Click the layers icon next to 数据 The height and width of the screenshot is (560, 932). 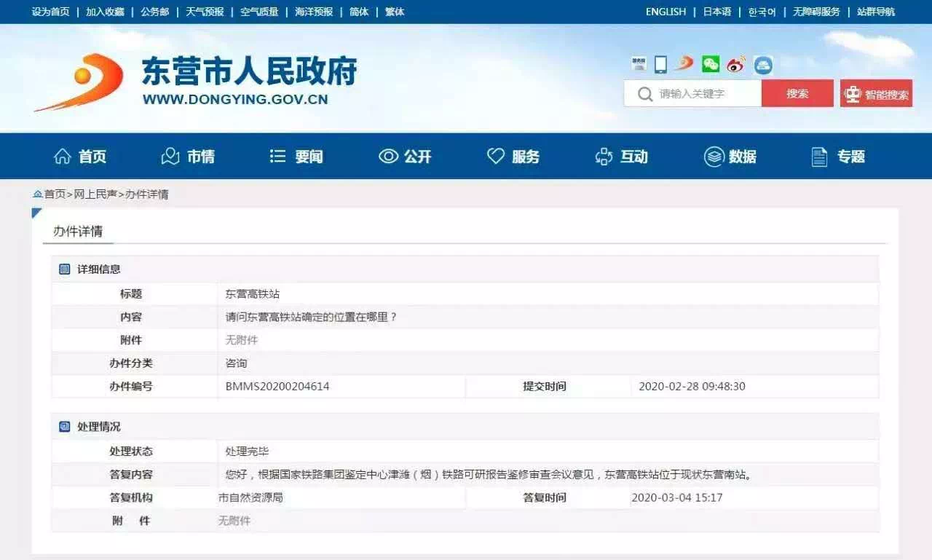[714, 157]
